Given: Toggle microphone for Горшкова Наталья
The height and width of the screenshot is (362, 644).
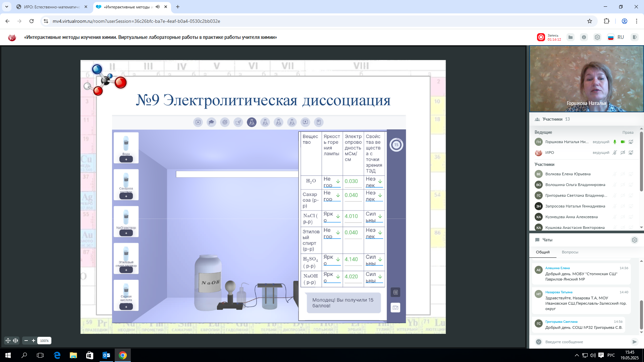Looking at the screenshot, I should point(615,142).
